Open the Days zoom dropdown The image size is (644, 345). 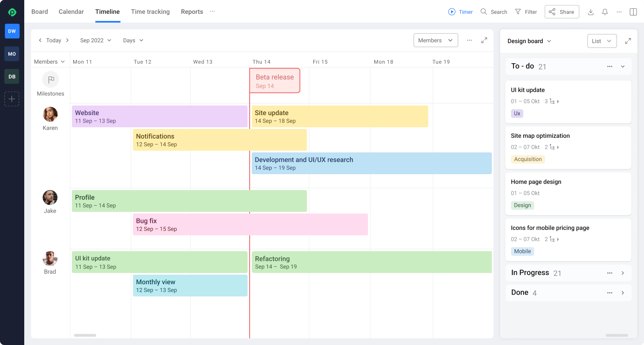(133, 40)
